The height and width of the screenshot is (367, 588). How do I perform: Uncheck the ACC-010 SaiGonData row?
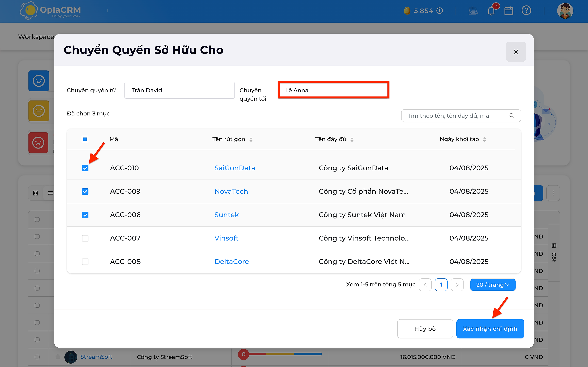[x=85, y=168]
